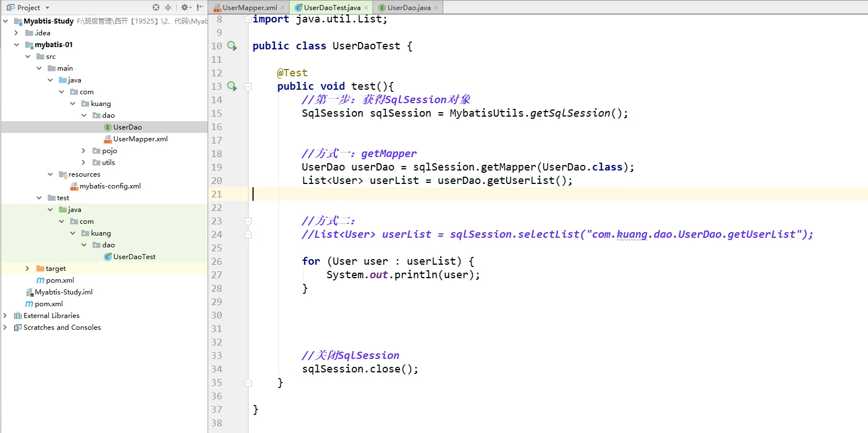Select the main folder label
The image size is (868, 433).
tap(65, 68)
